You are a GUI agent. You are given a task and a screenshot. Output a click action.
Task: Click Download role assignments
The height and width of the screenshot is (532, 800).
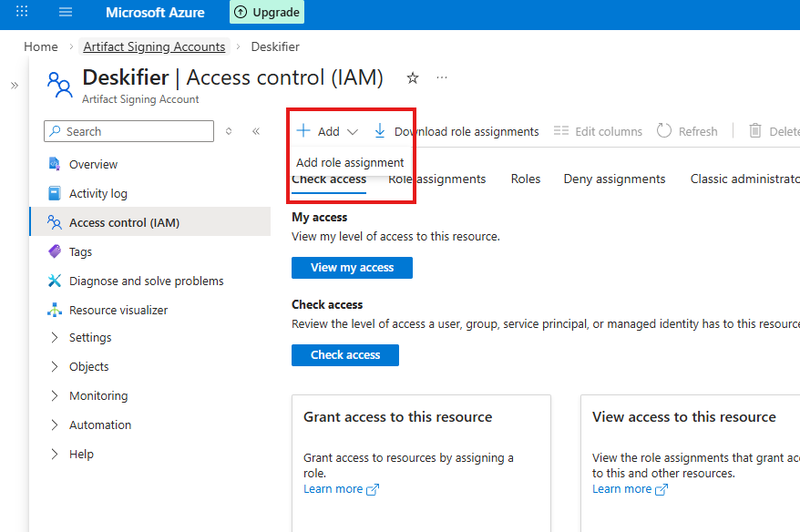click(x=467, y=131)
